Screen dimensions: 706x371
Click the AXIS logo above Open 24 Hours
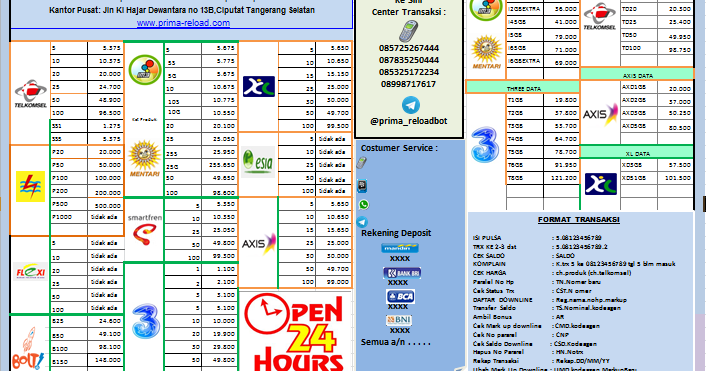pos(258,244)
